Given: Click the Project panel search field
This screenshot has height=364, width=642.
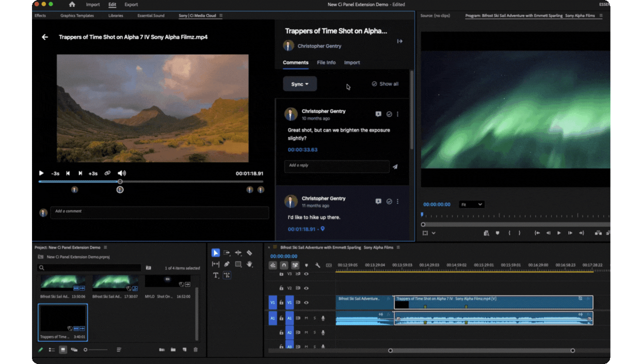Looking at the screenshot, I should [x=89, y=268].
